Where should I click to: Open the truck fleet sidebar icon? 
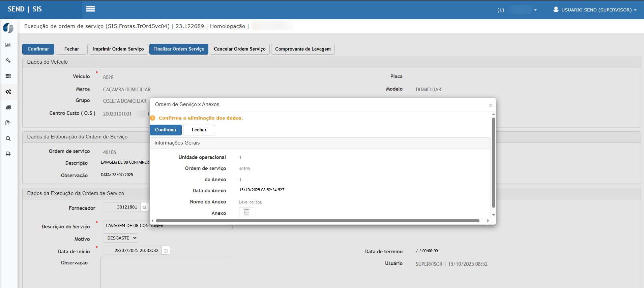8,107
